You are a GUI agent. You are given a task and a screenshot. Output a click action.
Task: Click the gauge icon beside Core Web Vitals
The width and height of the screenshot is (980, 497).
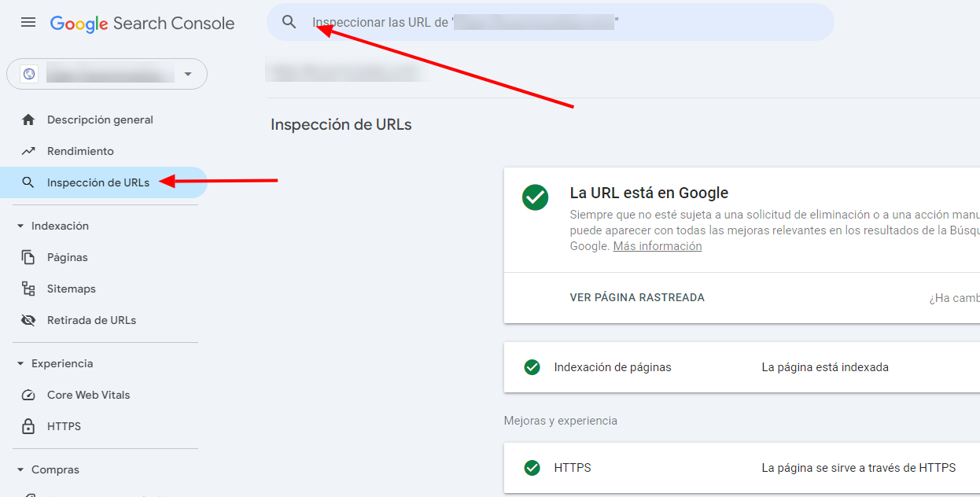point(28,395)
